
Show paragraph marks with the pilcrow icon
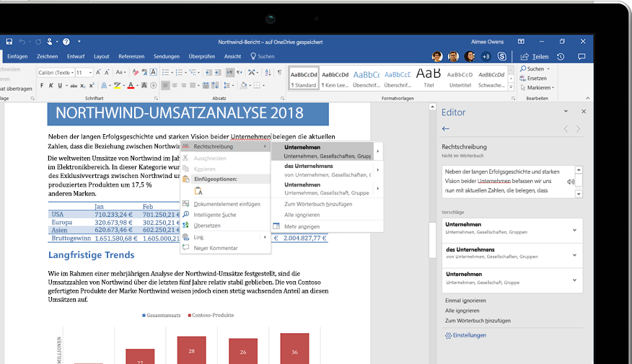click(x=279, y=73)
